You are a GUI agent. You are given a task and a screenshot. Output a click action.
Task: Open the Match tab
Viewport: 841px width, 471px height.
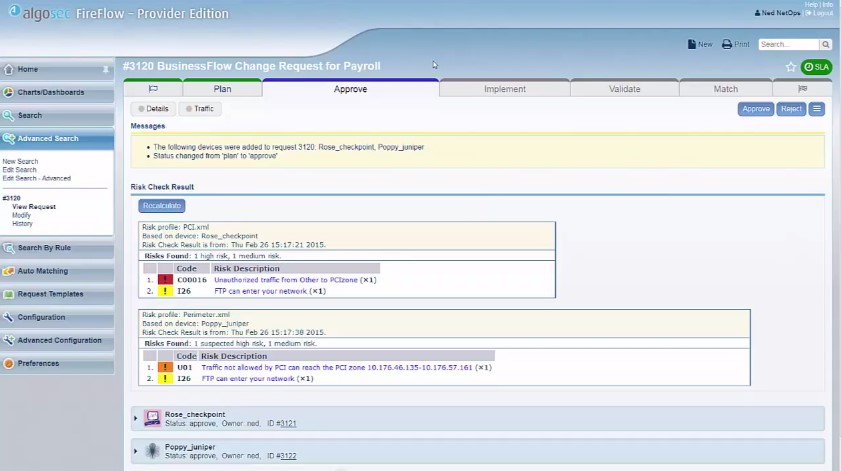(726, 89)
